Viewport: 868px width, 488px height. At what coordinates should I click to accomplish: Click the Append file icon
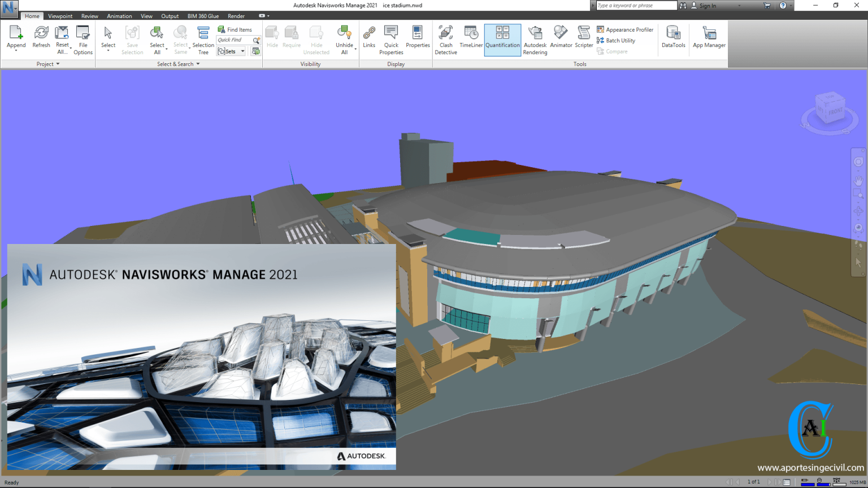[16, 33]
